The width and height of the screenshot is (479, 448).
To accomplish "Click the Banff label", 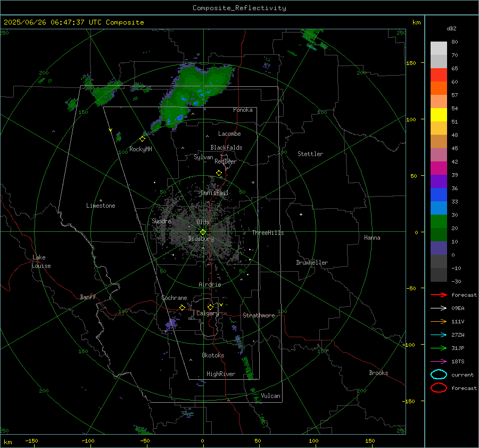I will 88,297.
